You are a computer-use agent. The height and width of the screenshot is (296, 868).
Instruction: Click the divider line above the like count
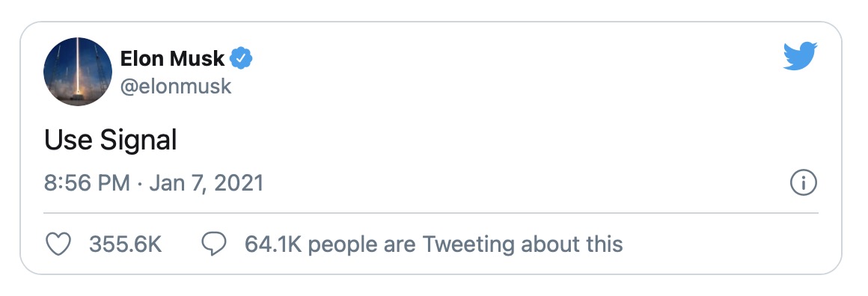point(431,212)
